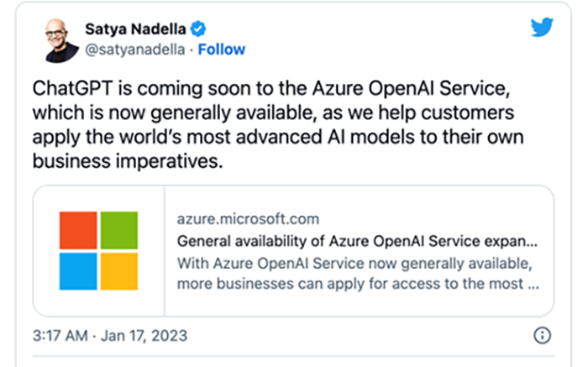Open the Twitter info icon
The height and width of the screenshot is (367, 588).
point(542,336)
